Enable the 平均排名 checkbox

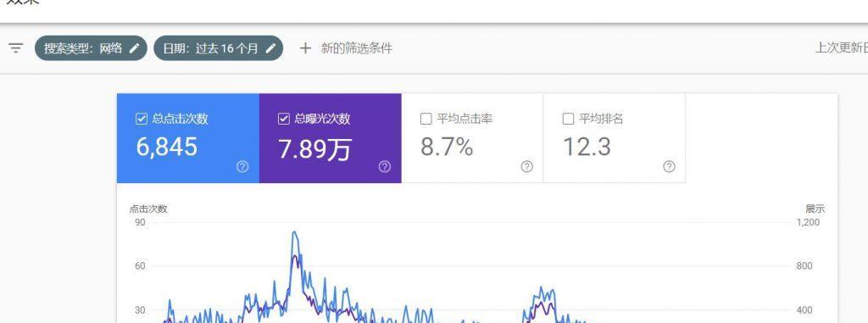568,120
